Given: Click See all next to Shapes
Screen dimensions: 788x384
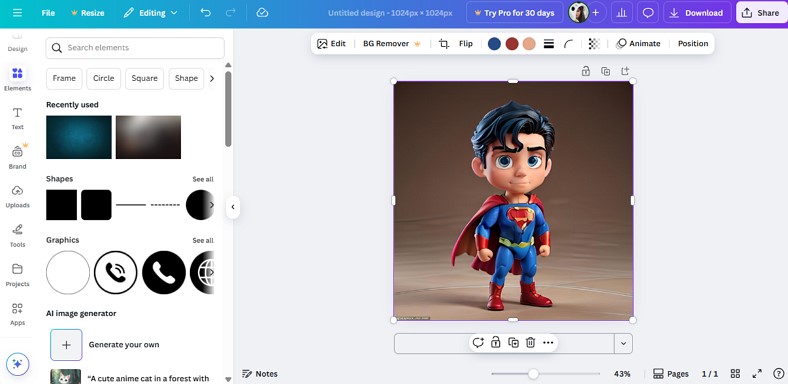Looking at the screenshot, I should click(x=203, y=179).
